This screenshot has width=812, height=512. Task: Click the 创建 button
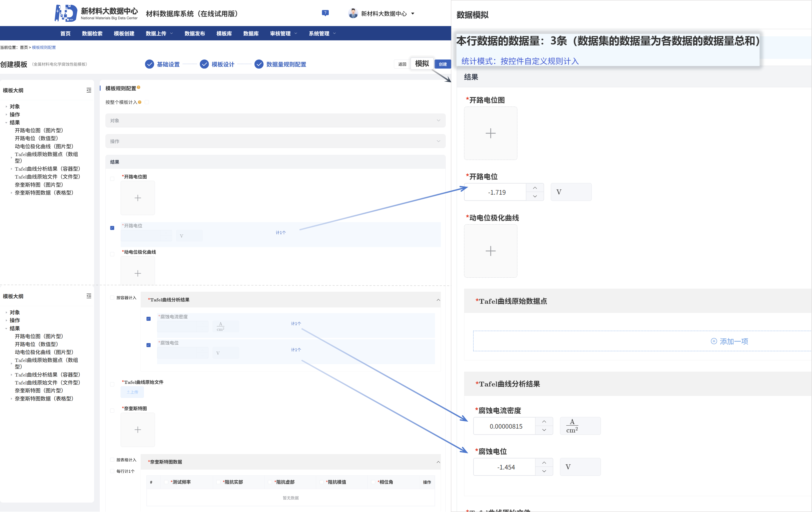point(442,64)
